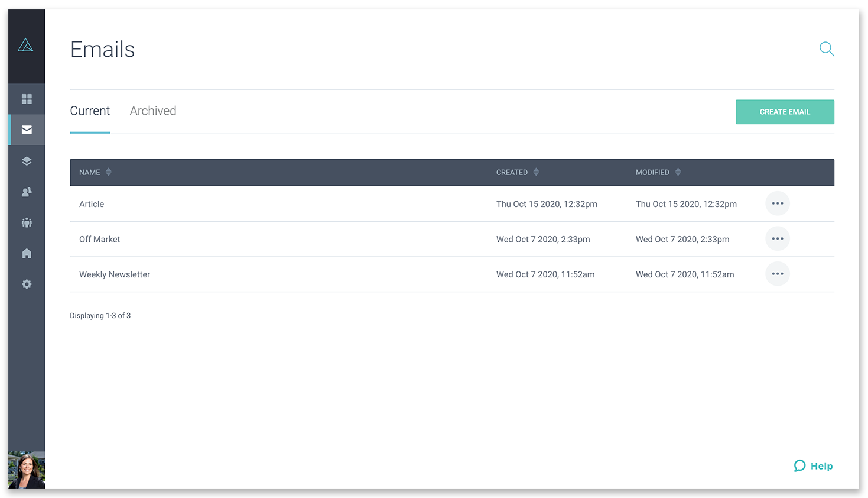Click the search magnifier icon
The height and width of the screenshot is (498, 868).
click(827, 49)
